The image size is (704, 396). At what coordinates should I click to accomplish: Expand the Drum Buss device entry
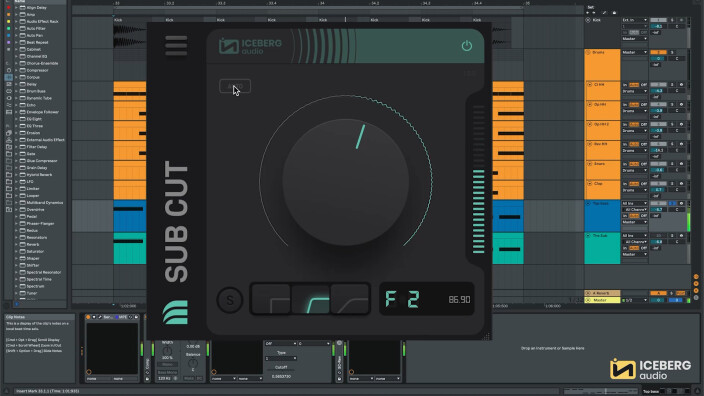coord(16,91)
